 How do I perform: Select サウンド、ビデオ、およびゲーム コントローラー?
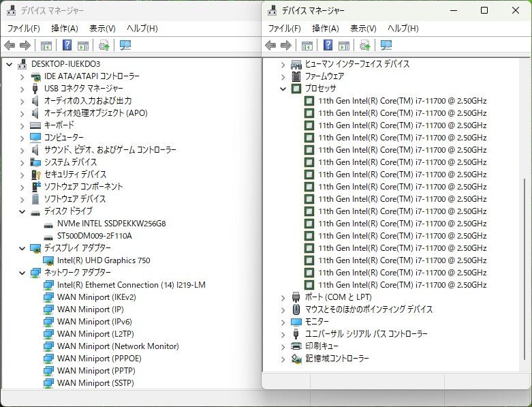click(x=110, y=150)
